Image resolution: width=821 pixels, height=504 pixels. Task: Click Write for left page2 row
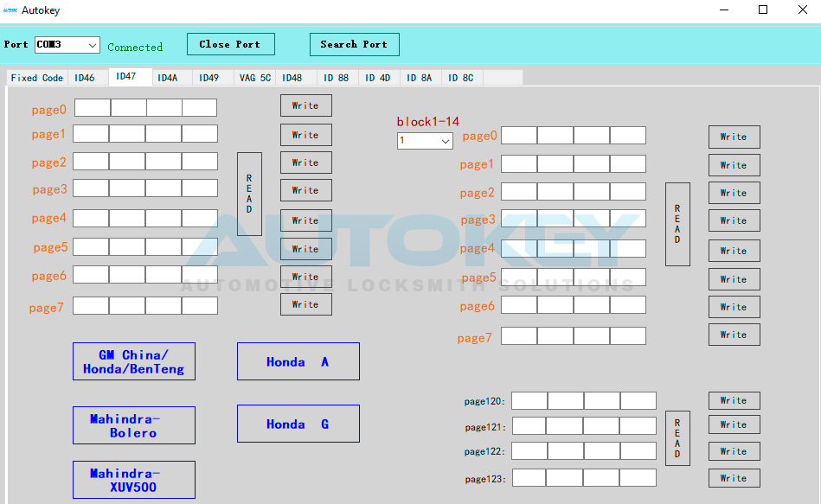[x=305, y=163]
